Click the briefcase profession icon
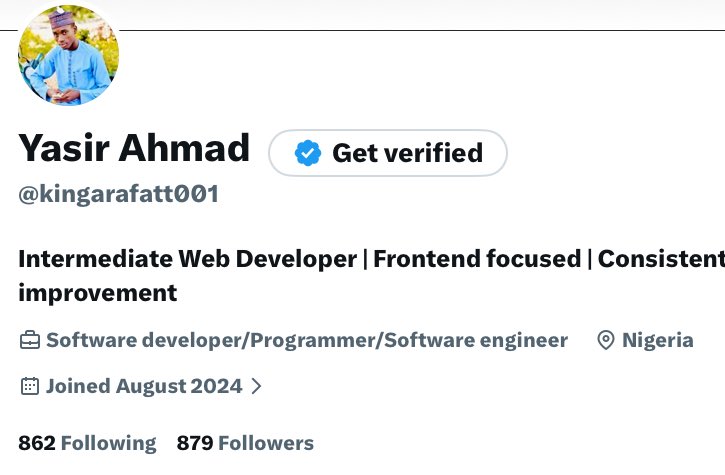This screenshot has width=725, height=475. click(30, 340)
